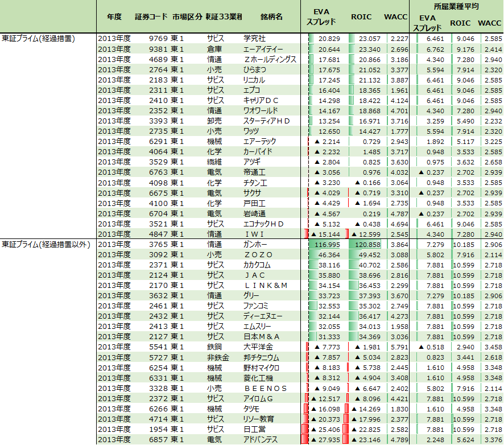Click the 倉庫 industry cell
Screen dimensions: 504x445
pyautogui.click(x=214, y=49)
